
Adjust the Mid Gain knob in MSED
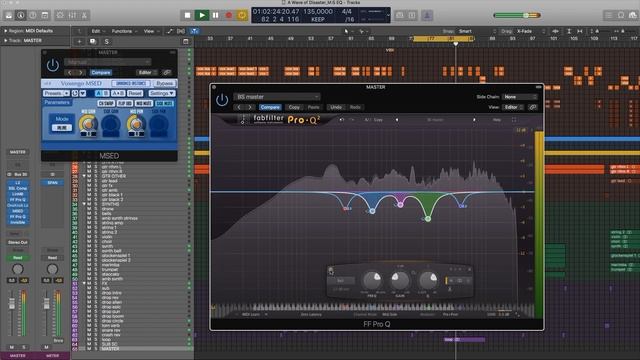coord(89,124)
